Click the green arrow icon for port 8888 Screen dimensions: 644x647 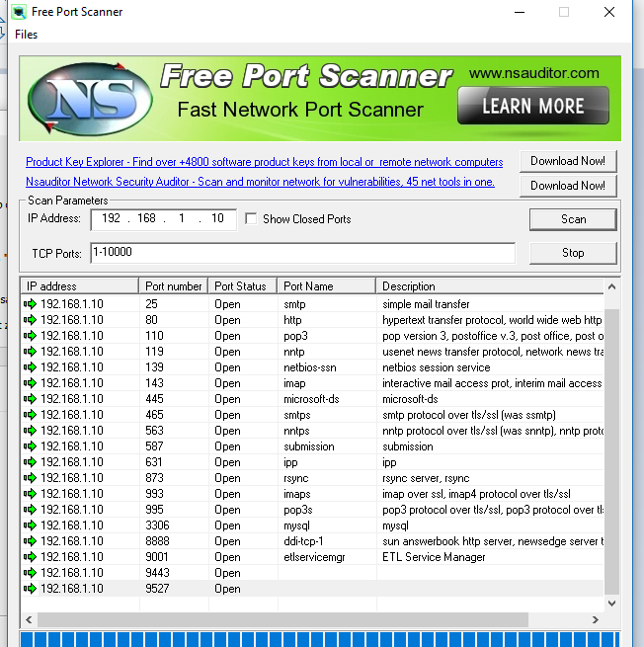[30, 541]
